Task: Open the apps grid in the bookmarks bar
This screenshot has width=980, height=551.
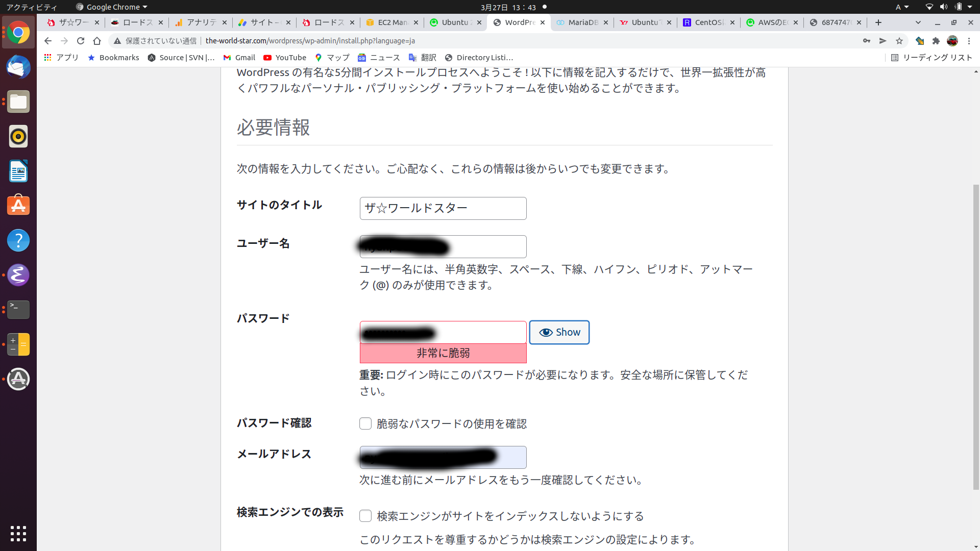Action: pyautogui.click(x=48, y=58)
